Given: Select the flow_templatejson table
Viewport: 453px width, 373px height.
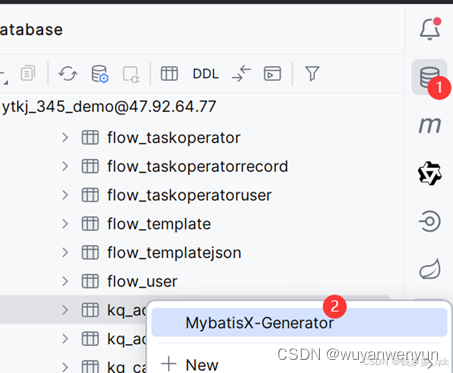Looking at the screenshot, I should click(174, 253).
